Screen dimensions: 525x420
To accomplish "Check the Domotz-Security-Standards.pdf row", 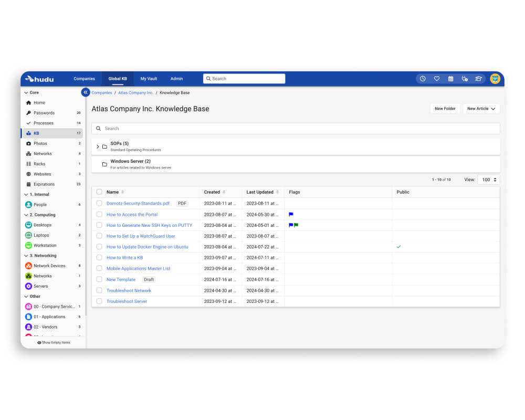I will (x=99, y=203).
